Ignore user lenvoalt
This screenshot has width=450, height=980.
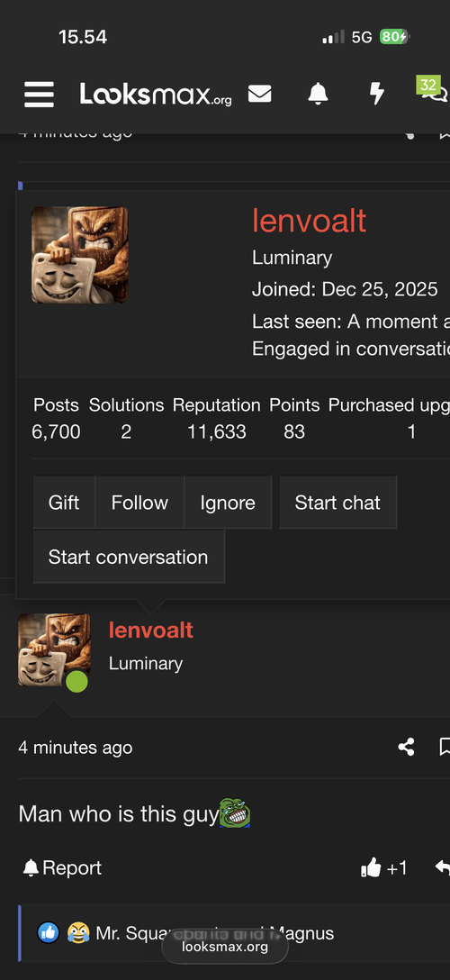coord(228,503)
